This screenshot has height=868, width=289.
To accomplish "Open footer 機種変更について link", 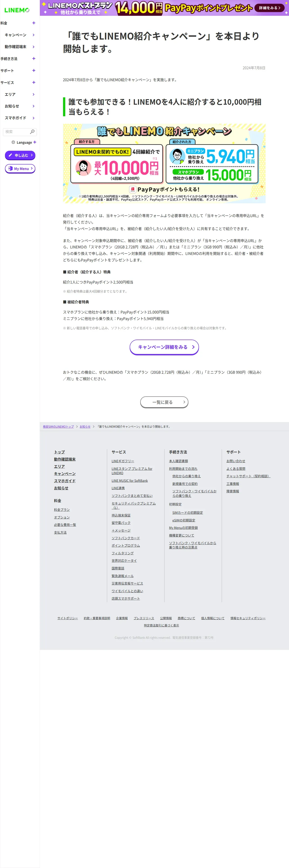I will pyautogui.click(x=181, y=535).
